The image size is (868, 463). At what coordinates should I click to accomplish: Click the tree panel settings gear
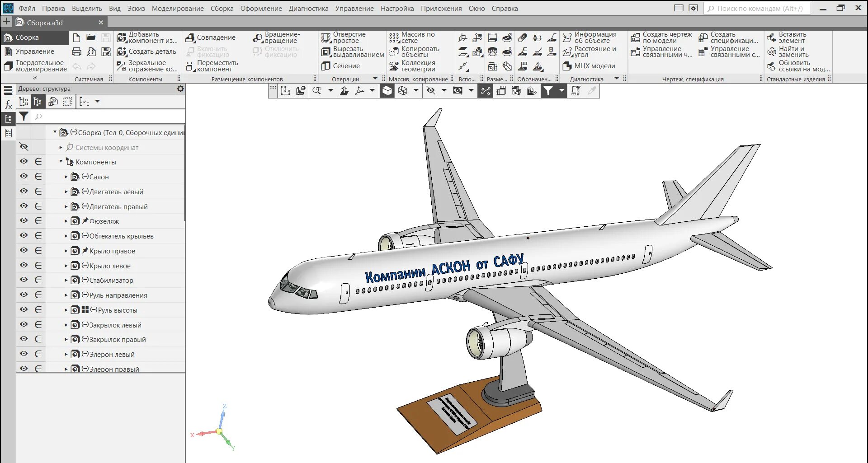click(180, 89)
